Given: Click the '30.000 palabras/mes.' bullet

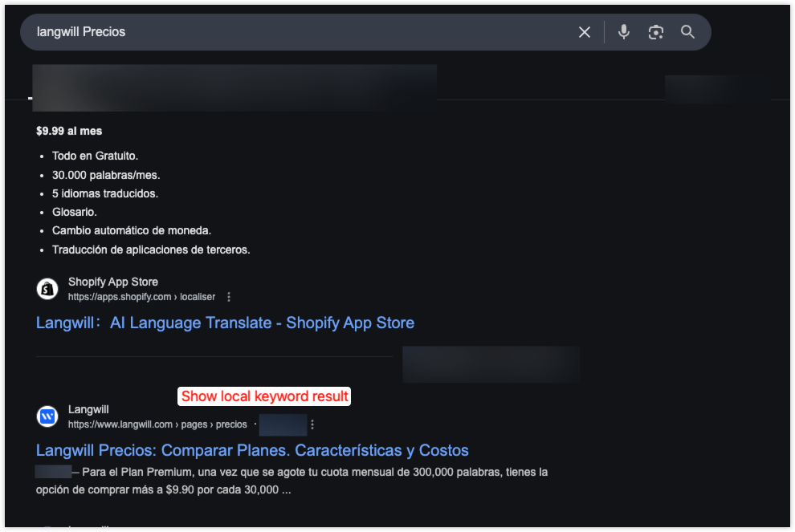Looking at the screenshot, I should pyautogui.click(x=106, y=175).
